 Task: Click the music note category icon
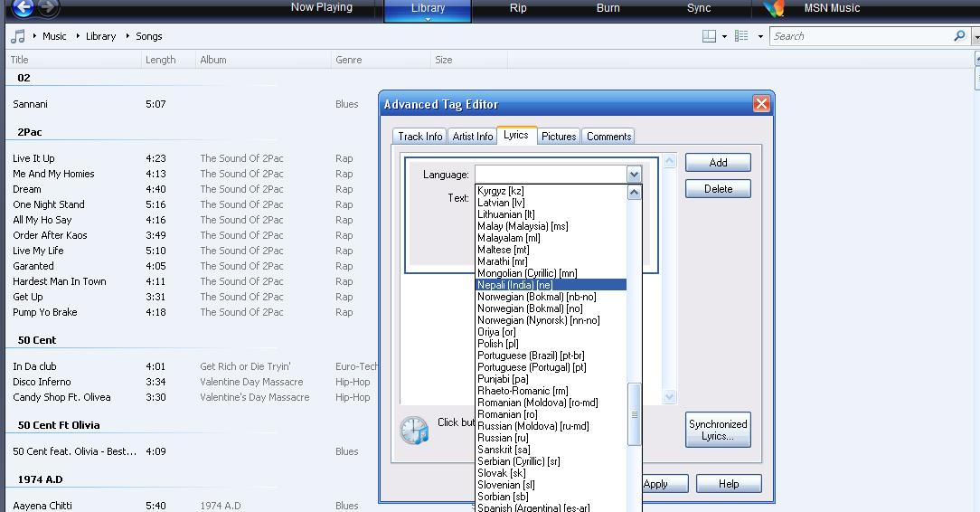click(x=18, y=36)
